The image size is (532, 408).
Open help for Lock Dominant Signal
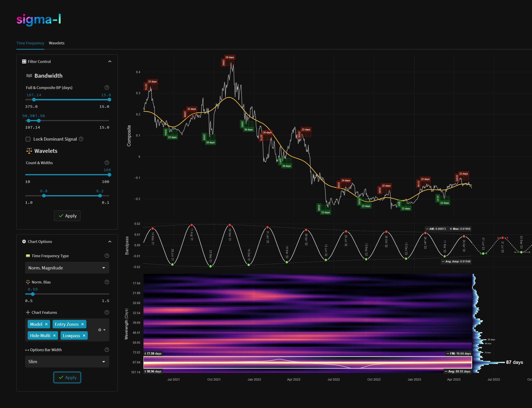tap(81, 139)
